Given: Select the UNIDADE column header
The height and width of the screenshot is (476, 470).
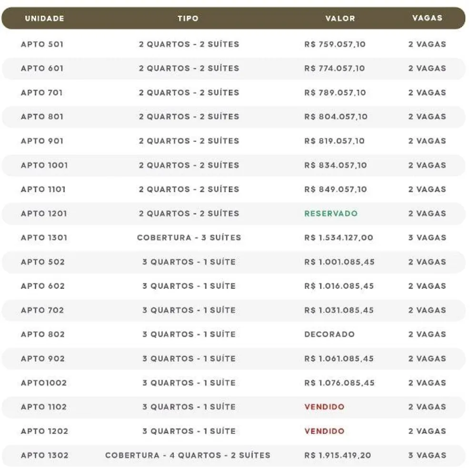Looking at the screenshot, I should click(44, 19).
